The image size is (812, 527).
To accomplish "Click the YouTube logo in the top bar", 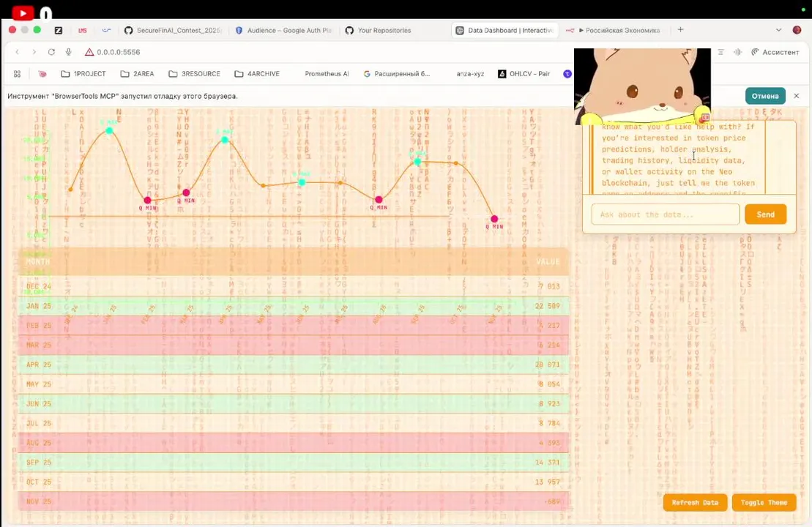I will (x=23, y=12).
